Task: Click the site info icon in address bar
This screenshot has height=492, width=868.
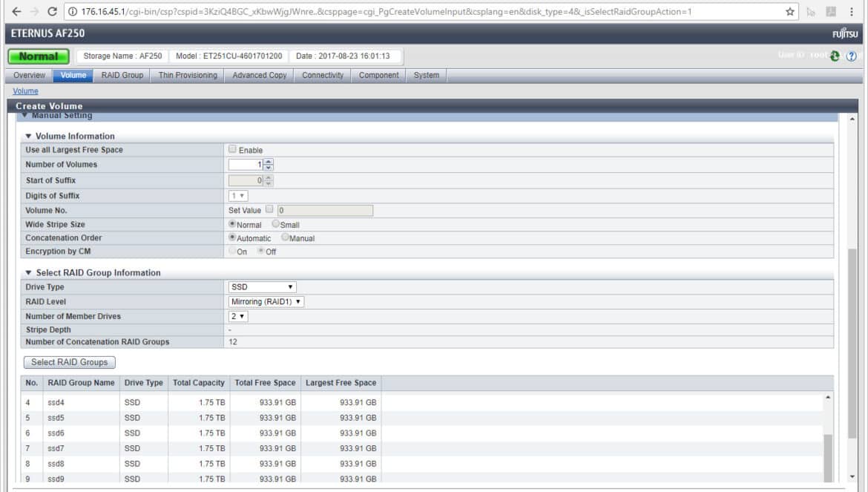Action: pyautogui.click(x=73, y=12)
